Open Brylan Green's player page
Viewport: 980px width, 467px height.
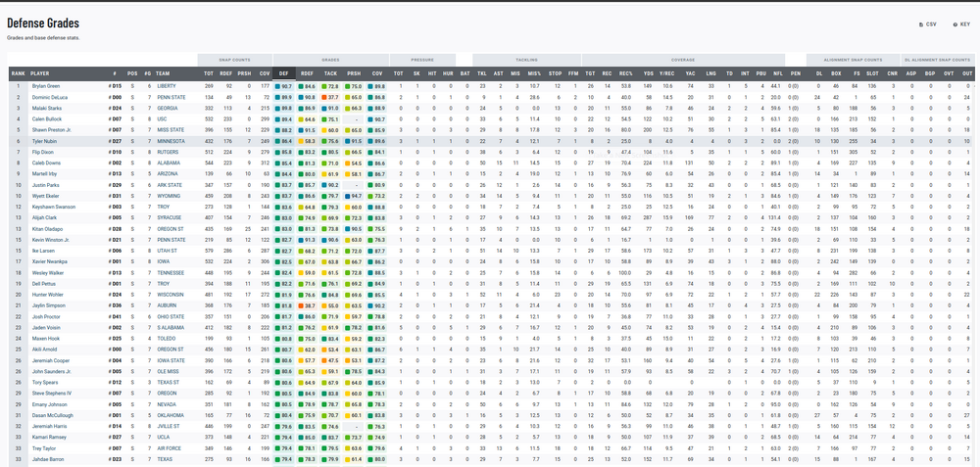pyautogui.click(x=45, y=86)
